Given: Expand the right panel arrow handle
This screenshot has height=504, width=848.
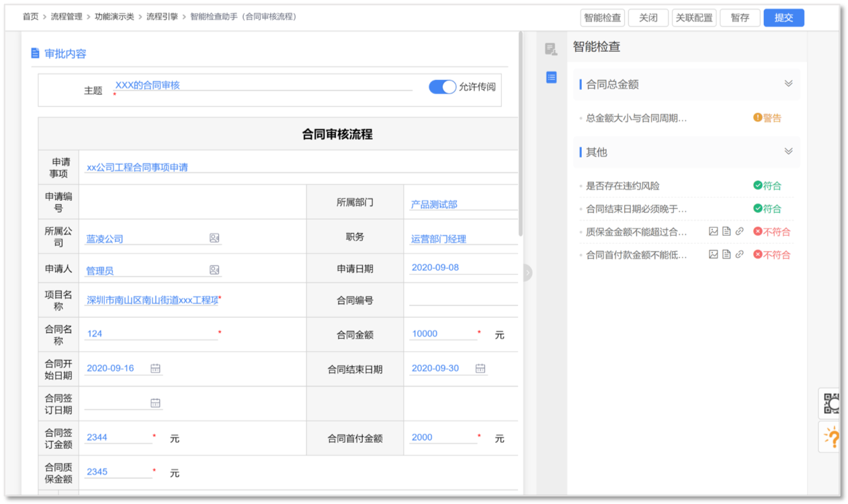Looking at the screenshot, I should tap(527, 273).
